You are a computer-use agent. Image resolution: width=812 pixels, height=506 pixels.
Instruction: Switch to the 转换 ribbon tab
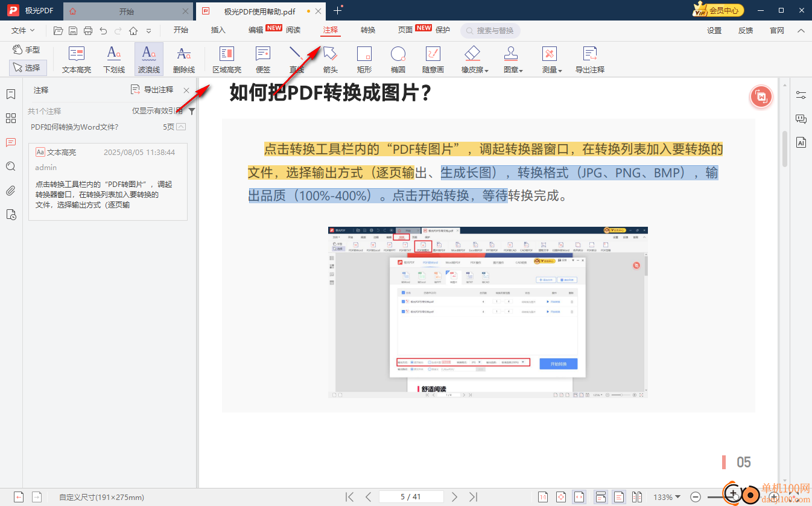pyautogui.click(x=368, y=30)
